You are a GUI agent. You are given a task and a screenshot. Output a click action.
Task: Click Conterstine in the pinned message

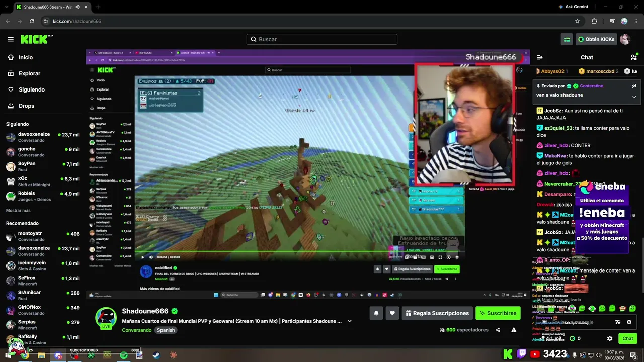(591, 86)
